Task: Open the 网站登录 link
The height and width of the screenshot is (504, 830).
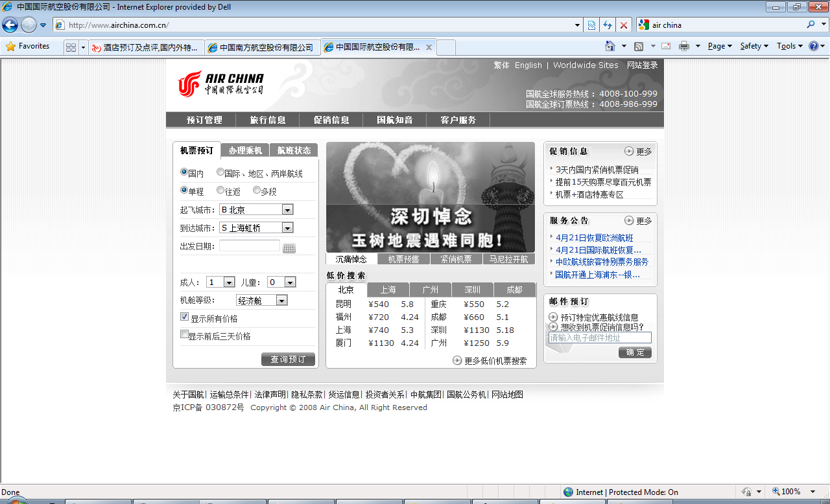Action: coord(642,65)
